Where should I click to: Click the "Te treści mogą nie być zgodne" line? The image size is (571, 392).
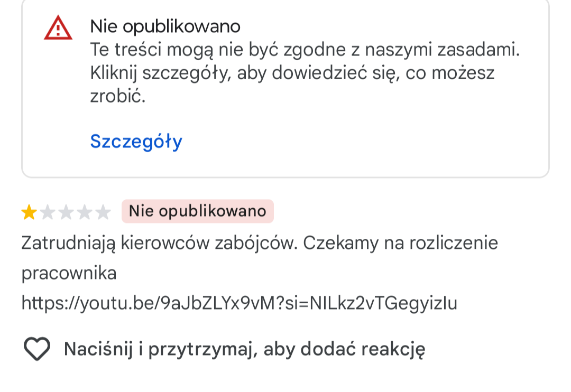tap(305, 50)
